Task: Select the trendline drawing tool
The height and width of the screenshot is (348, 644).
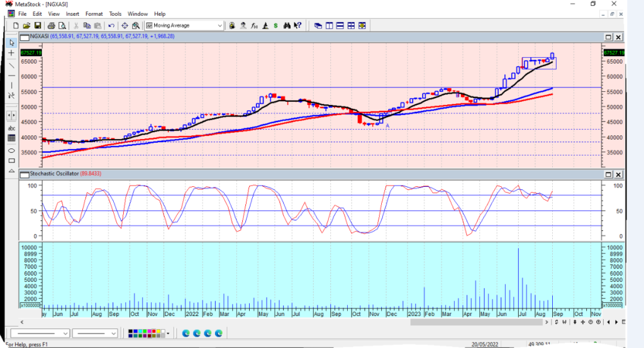Action: (x=11, y=65)
